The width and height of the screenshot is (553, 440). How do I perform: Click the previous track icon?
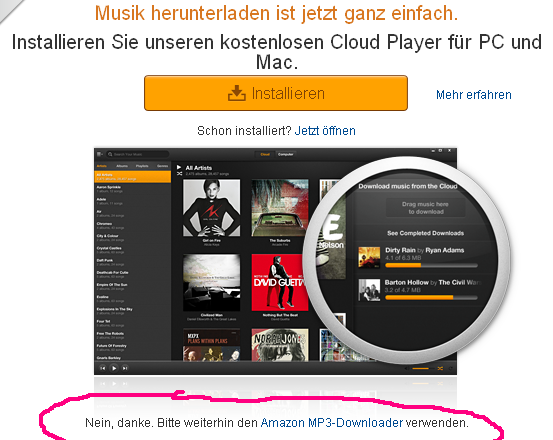103,368
